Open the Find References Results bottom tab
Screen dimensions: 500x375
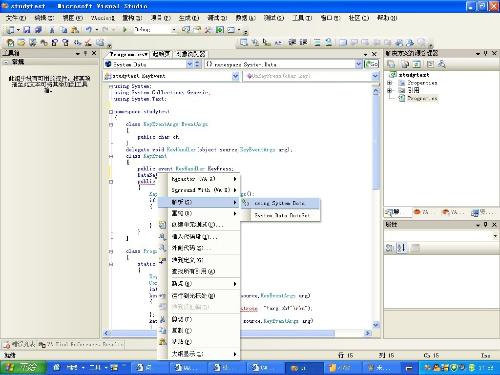[82, 345]
